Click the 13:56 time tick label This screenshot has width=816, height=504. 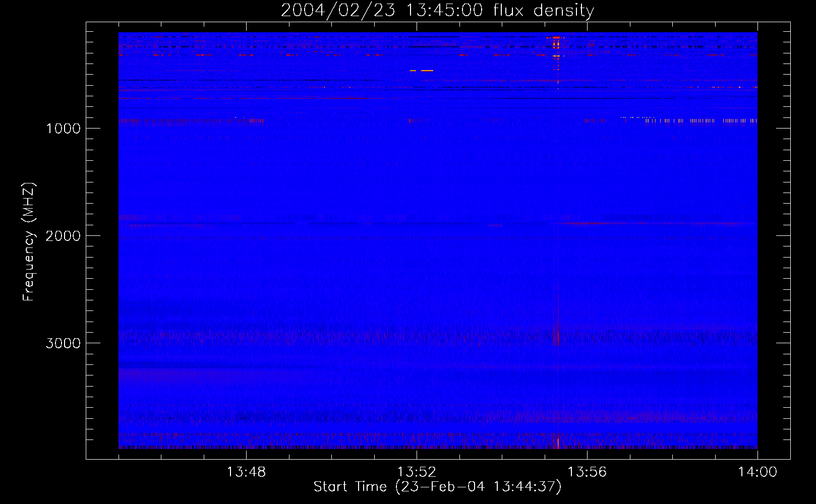[587, 472]
